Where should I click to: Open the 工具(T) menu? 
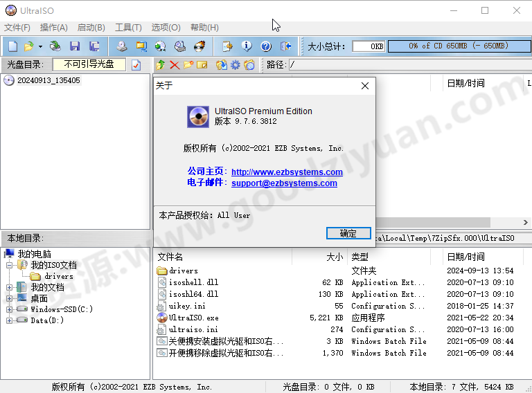coord(128,28)
